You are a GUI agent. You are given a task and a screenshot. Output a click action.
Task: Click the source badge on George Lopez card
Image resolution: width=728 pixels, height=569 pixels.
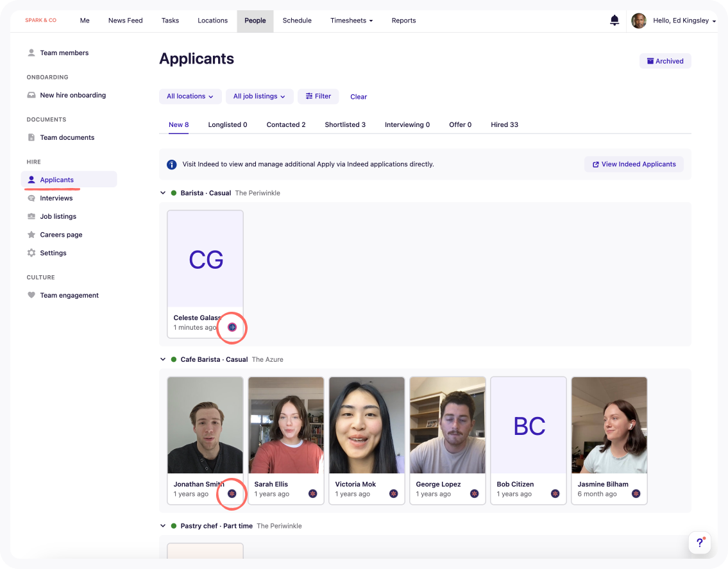point(475,493)
